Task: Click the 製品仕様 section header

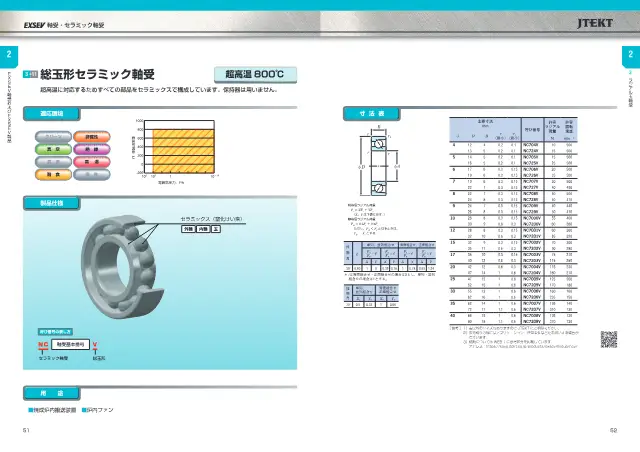Action: tap(51, 203)
